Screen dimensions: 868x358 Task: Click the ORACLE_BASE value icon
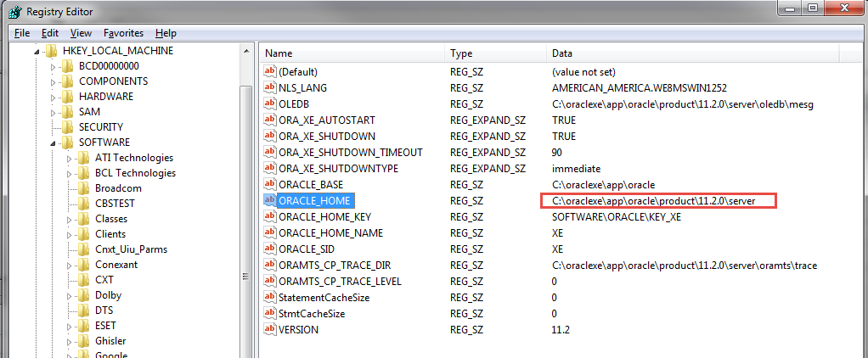(269, 184)
